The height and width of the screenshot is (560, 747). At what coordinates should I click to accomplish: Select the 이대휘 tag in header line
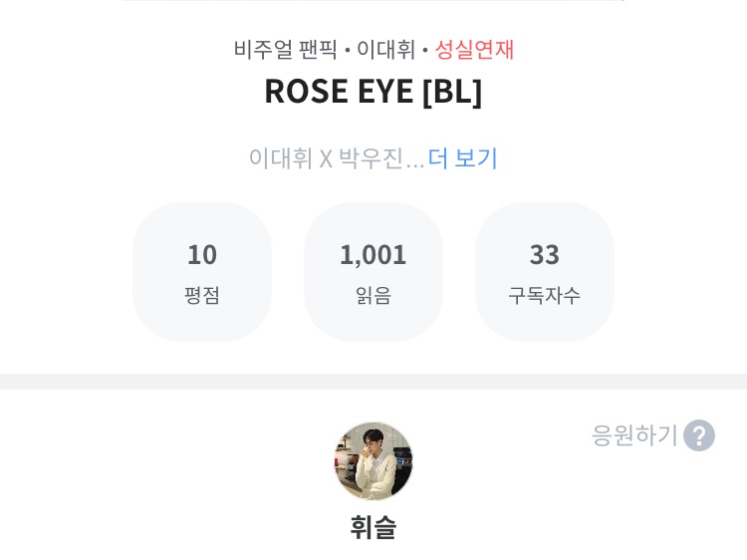(x=386, y=49)
